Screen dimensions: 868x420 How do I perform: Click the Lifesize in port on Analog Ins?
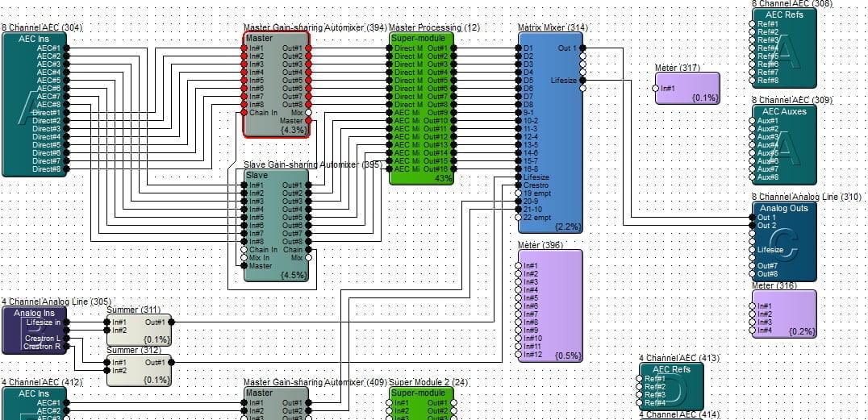point(66,322)
